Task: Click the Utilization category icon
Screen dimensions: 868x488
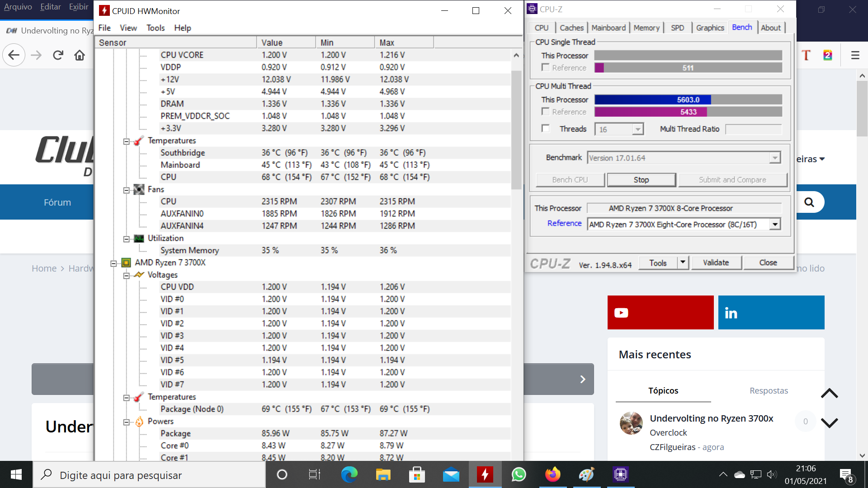Action: [139, 238]
